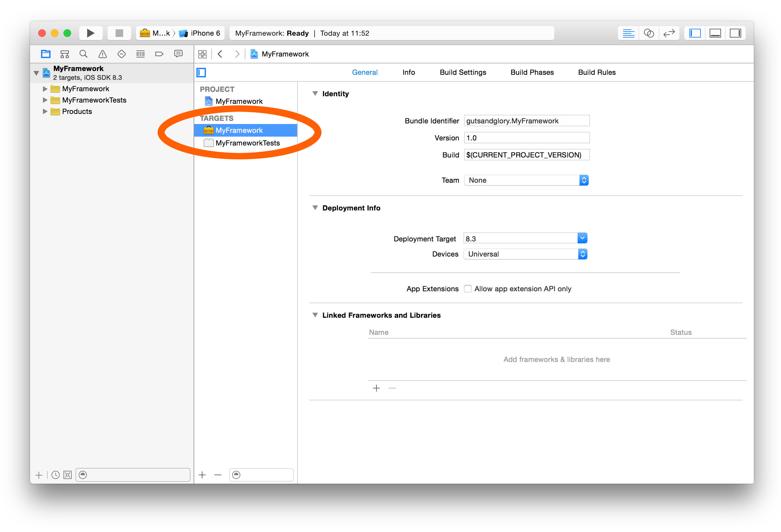Toggle the navigator pane visibility button
Image resolution: width=781 pixels, height=532 pixels.
695,33
